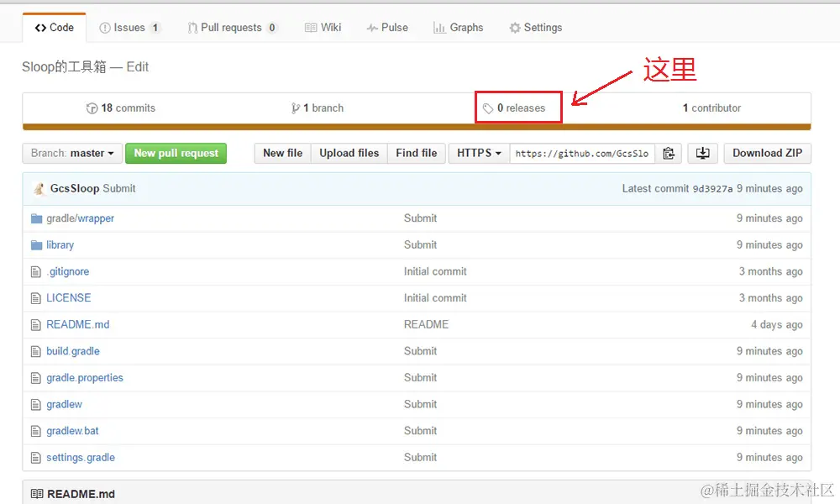Click the Wiki tab book icon

point(311,28)
